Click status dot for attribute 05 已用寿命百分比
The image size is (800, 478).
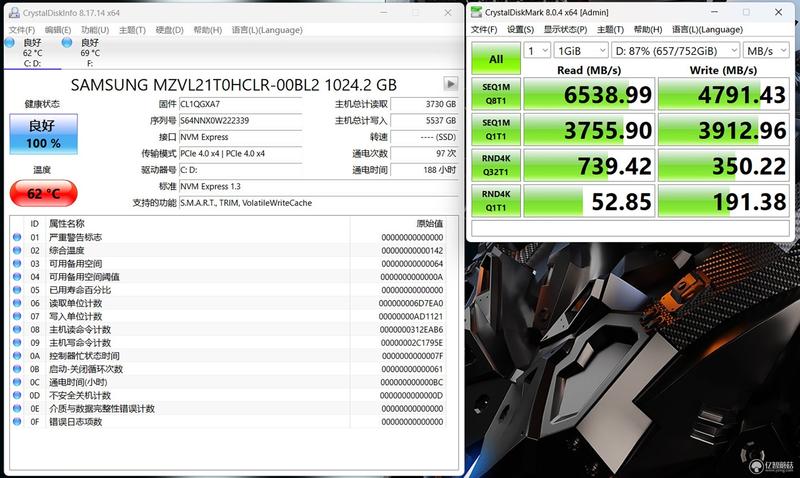(17, 290)
